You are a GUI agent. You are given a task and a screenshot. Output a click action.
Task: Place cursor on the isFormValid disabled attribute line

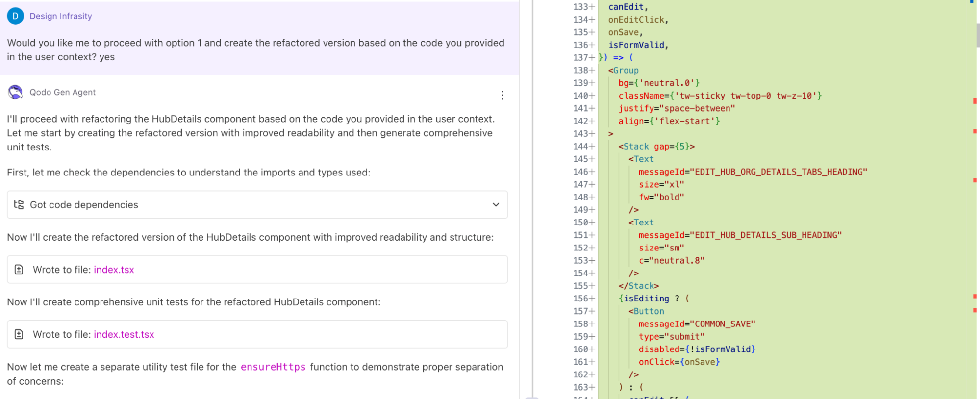click(697, 349)
